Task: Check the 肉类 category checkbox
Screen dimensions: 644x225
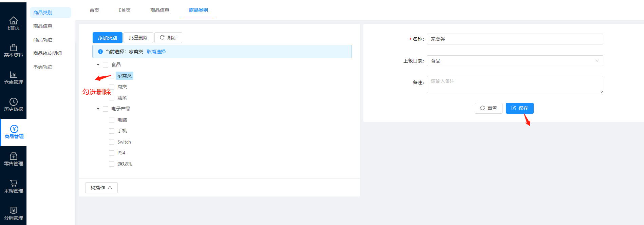Action: 112,87
